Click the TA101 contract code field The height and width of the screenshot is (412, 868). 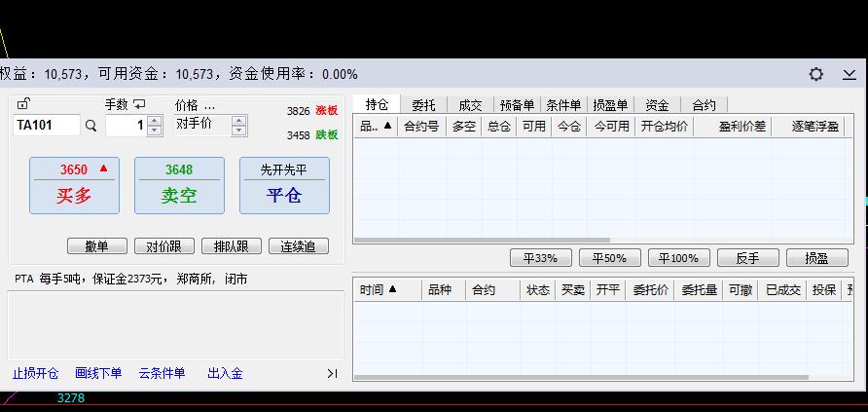coord(47,125)
